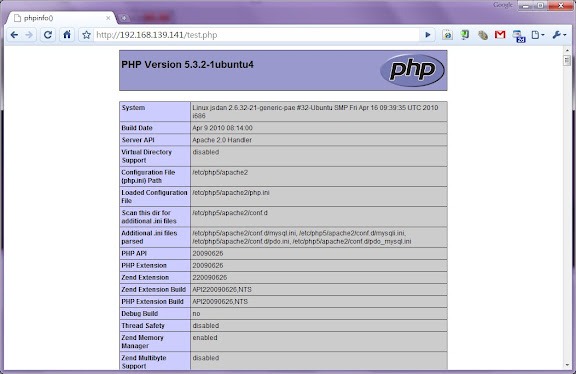The image size is (576, 374).
Task: Click the scrollbar up arrow
Action: point(567,51)
